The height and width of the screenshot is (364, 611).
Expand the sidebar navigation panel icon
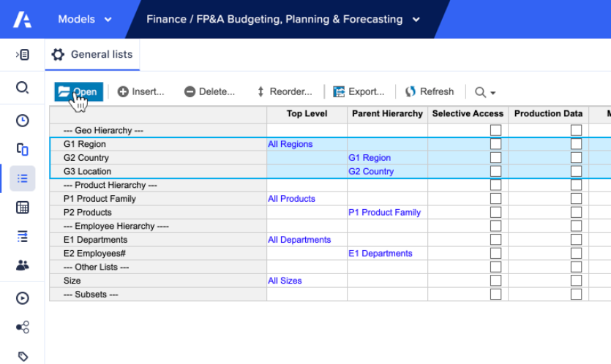(22, 55)
